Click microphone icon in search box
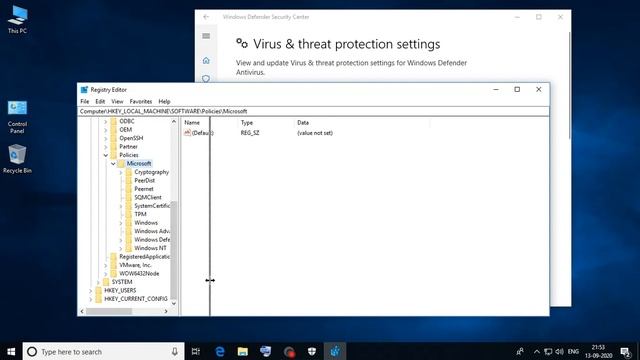 coord(175,351)
